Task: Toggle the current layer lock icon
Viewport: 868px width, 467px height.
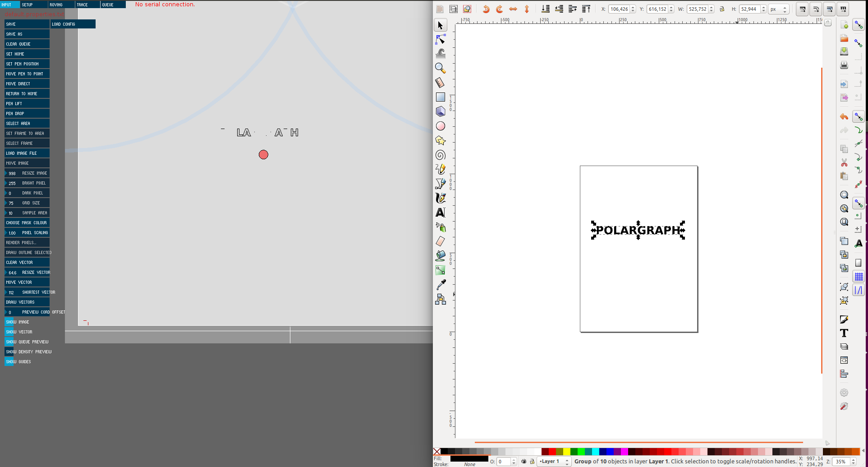Action: click(532, 462)
